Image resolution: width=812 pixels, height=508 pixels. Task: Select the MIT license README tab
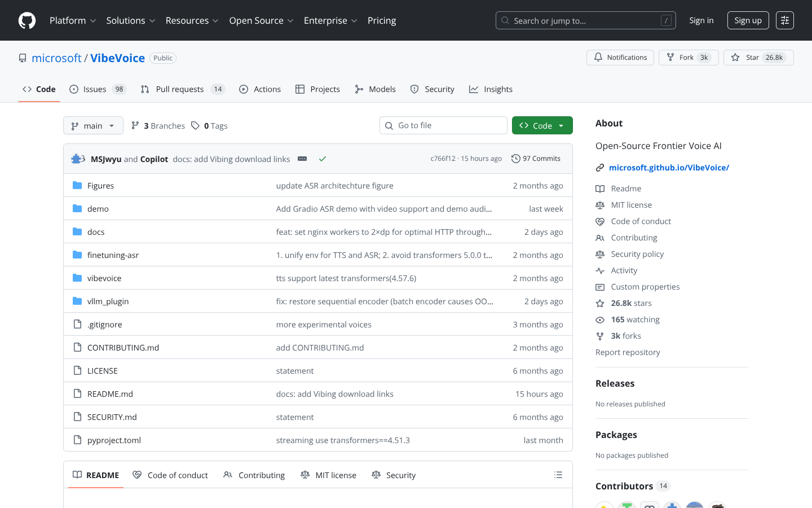[329, 475]
